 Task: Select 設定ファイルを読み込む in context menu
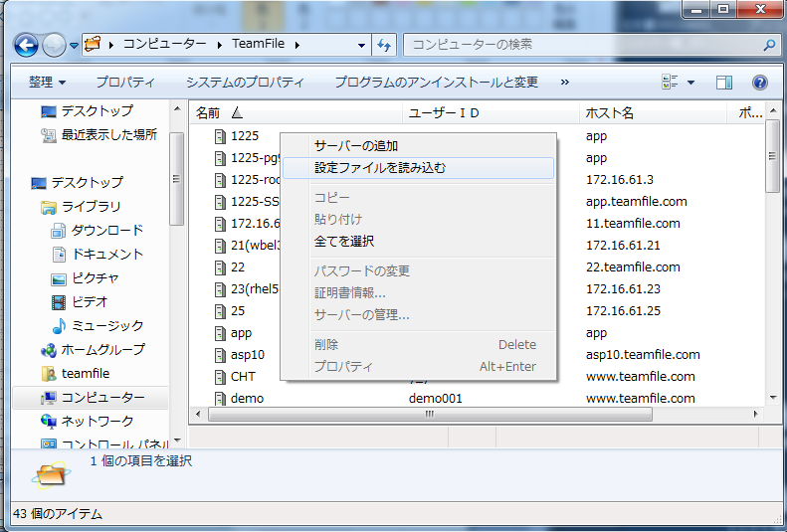point(380,168)
